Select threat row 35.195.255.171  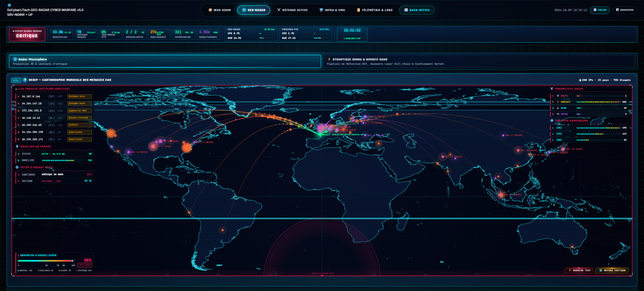click(54, 139)
